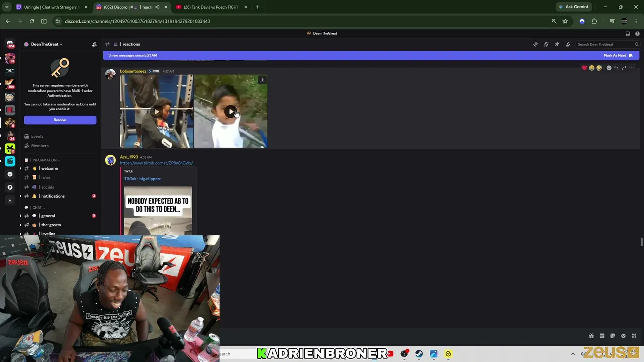The height and width of the screenshot is (362, 644).
Task: Reload the page with the refresh button
Action: (32, 21)
